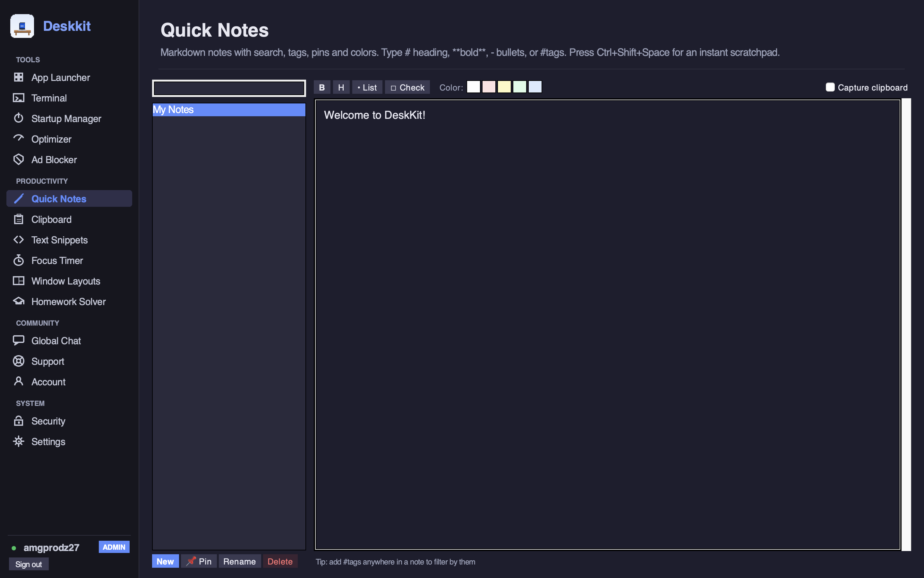Click into the note text editor
924x578 pixels.
pyautogui.click(x=607, y=325)
